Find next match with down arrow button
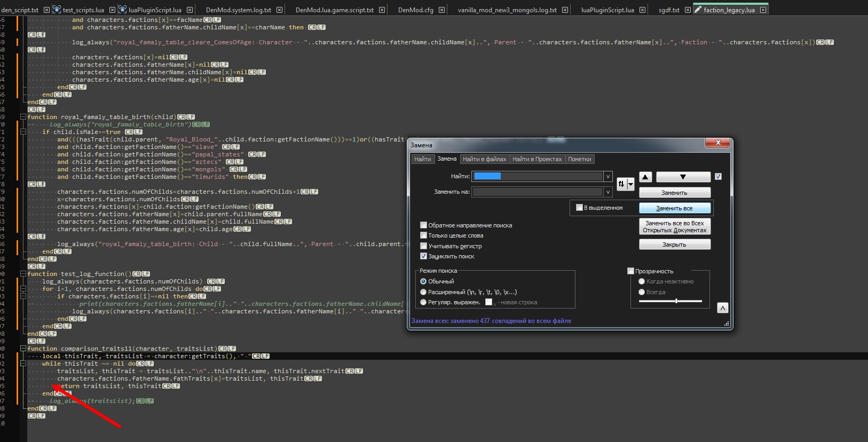Image resolution: width=868 pixels, height=442 pixels. pos(683,177)
